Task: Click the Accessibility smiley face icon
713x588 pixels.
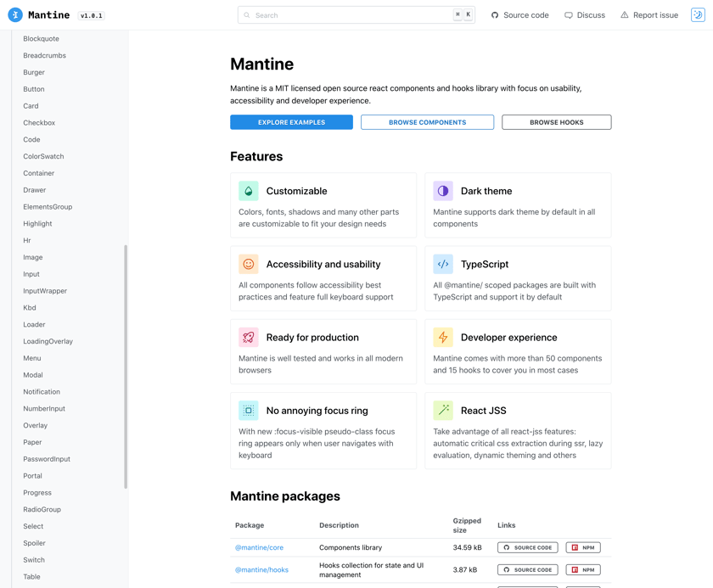Action: (x=248, y=264)
